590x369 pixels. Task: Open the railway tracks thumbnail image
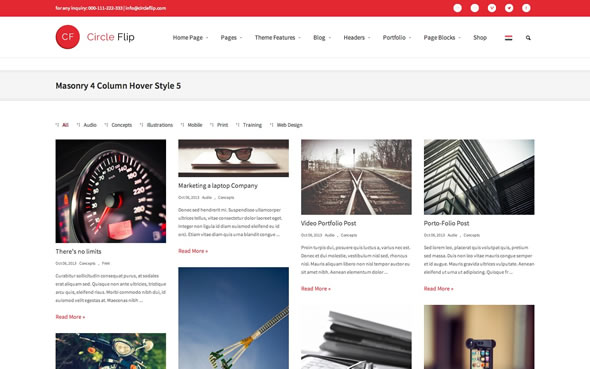click(x=356, y=177)
